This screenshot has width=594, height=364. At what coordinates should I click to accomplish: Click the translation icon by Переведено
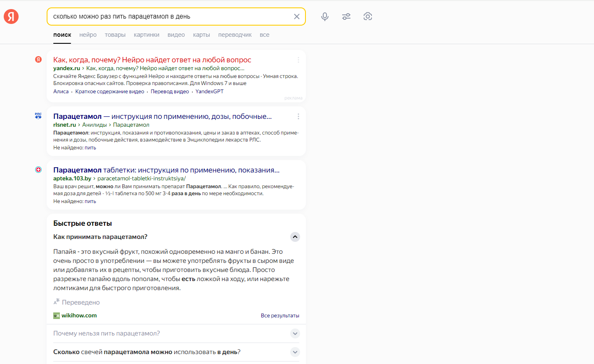tap(57, 302)
